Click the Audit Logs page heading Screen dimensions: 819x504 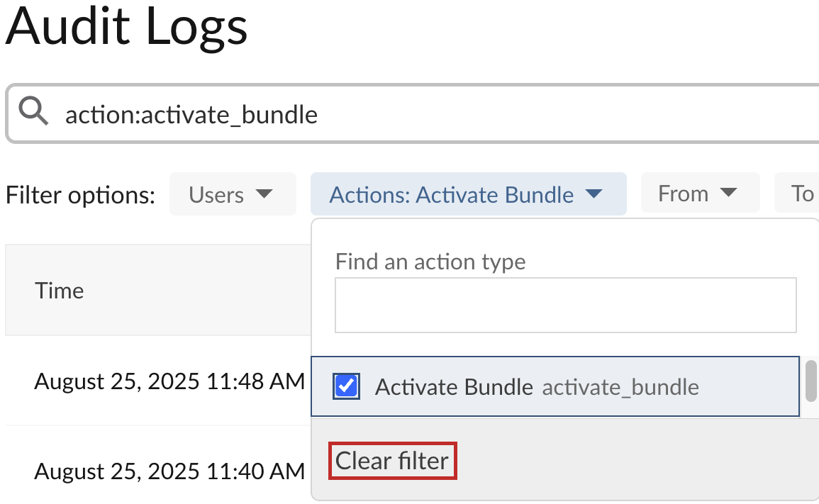click(126, 26)
